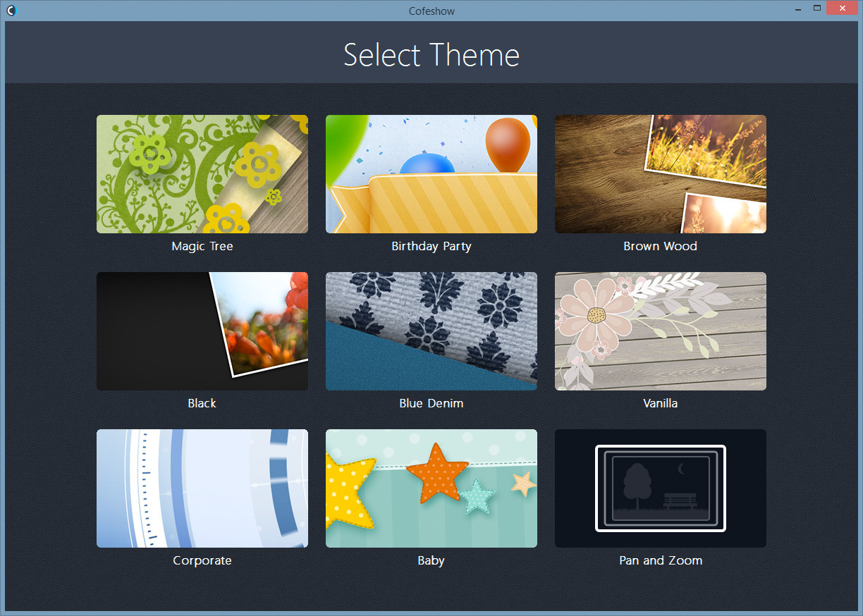Image resolution: width=863 pixels, height=616 pixels.
Task: Choose the Baby theme thumbnail
Action: pyautogui.click(x=432, y=488)
